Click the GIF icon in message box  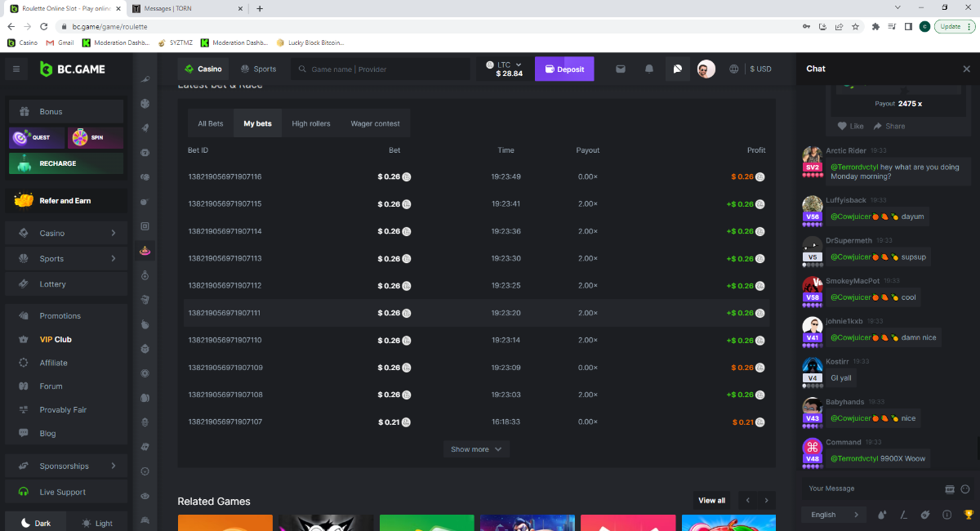949,489
